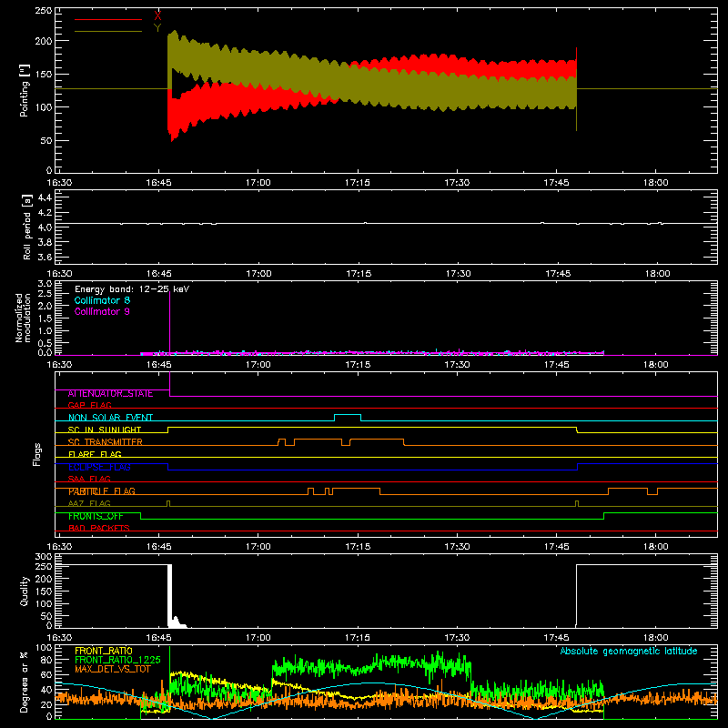Click the collimator 9 modulation spike
Viewport: 728px width, 728px height.
pyautogui.click(x=170, y=323)
